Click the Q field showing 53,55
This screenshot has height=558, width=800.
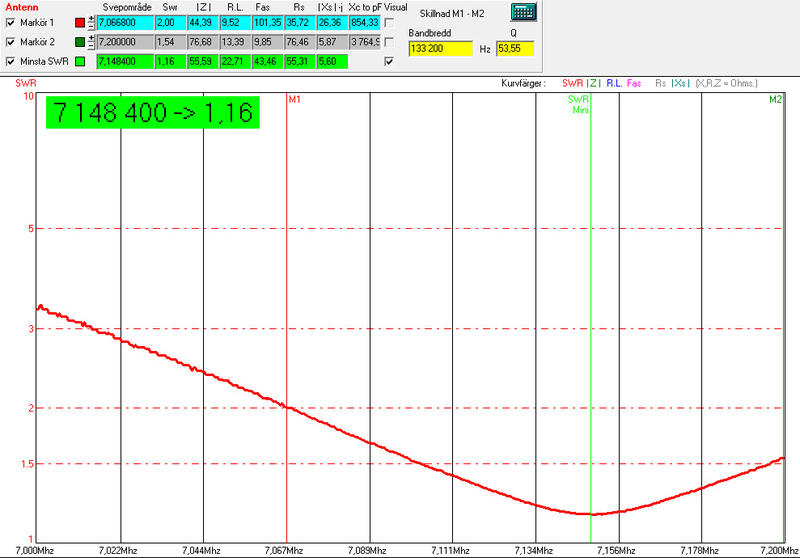tap(515, 48)
